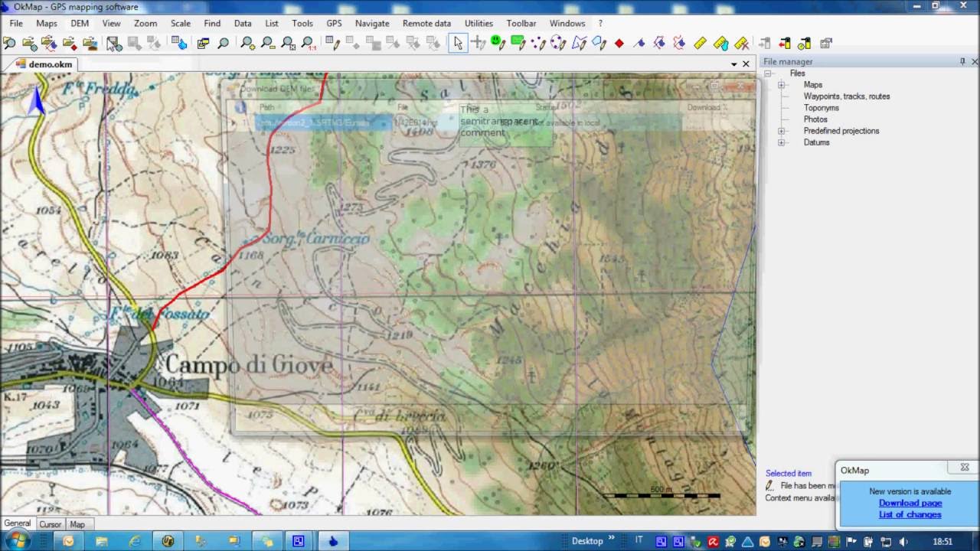Viewport: 980px width, 551px height.
Task: Pin the File manager panel
Action: pyautogui.click(x=962, y=61)
